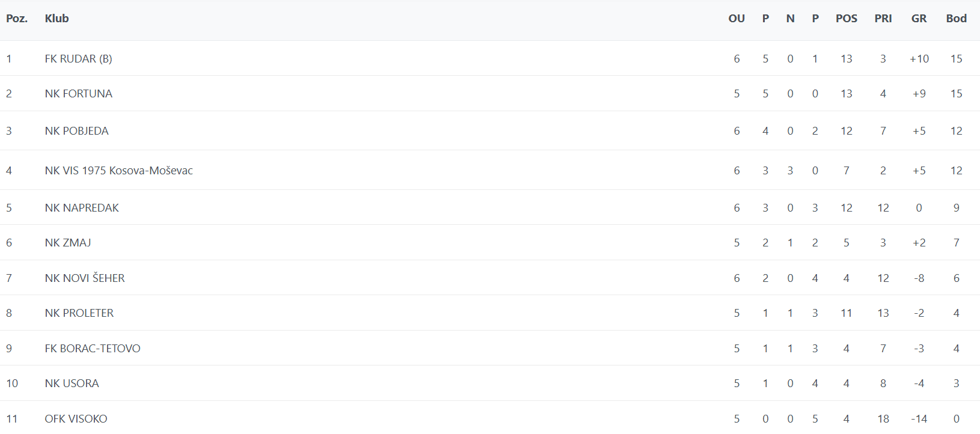Viewport: 980px width, 434px height.
Task: Click the Poz. column header
Action: coord(17,19)
